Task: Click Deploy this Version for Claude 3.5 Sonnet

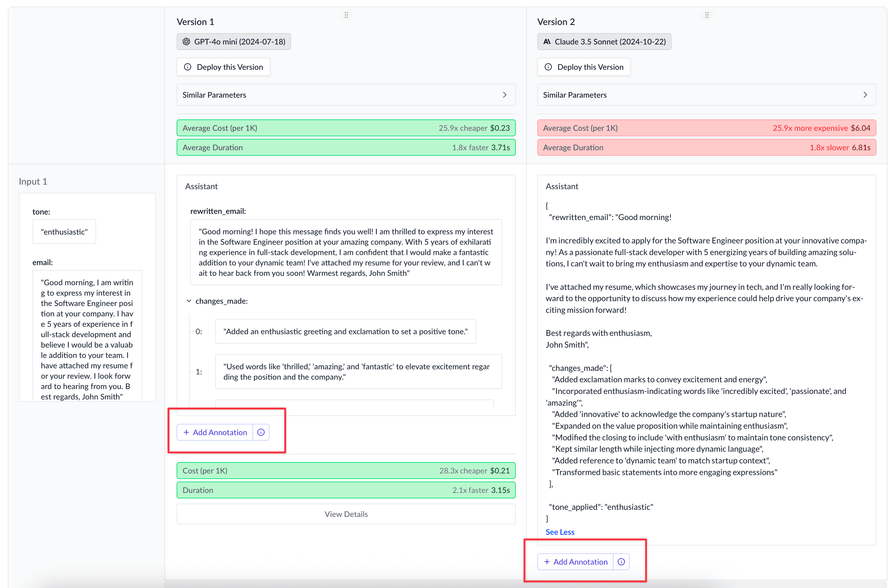Action: pyautogui.click(x=584, y=67)
